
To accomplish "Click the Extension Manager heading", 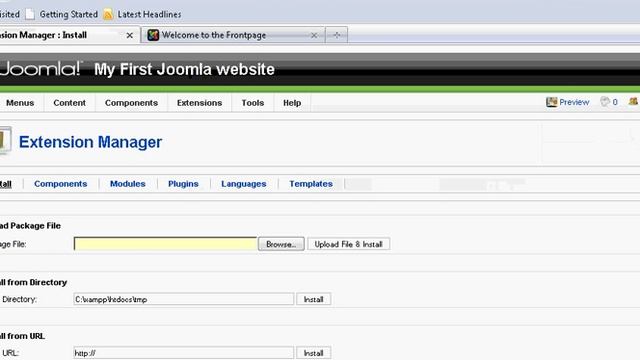I will tap(90, 142).
